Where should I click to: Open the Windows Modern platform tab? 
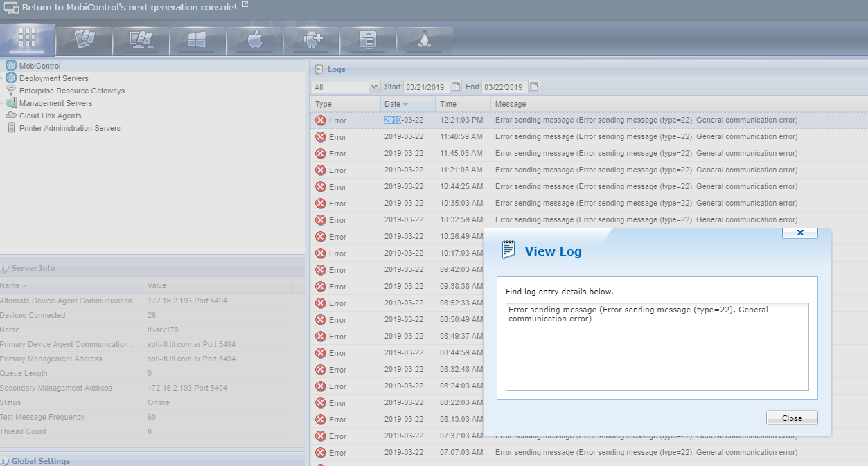197,40
